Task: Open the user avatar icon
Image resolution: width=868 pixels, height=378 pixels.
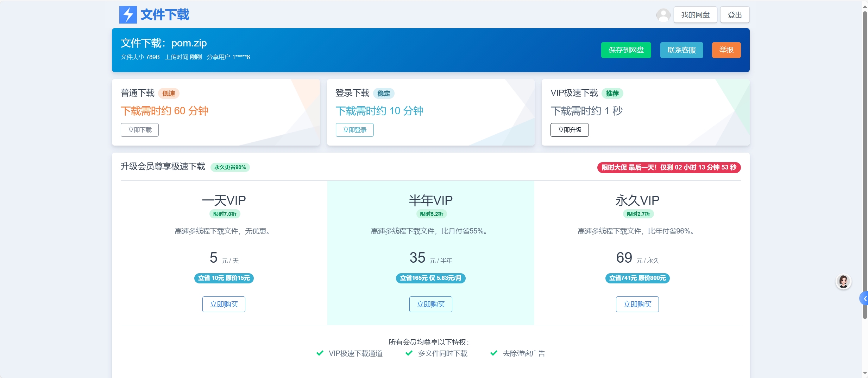Action: click(663, 15)
